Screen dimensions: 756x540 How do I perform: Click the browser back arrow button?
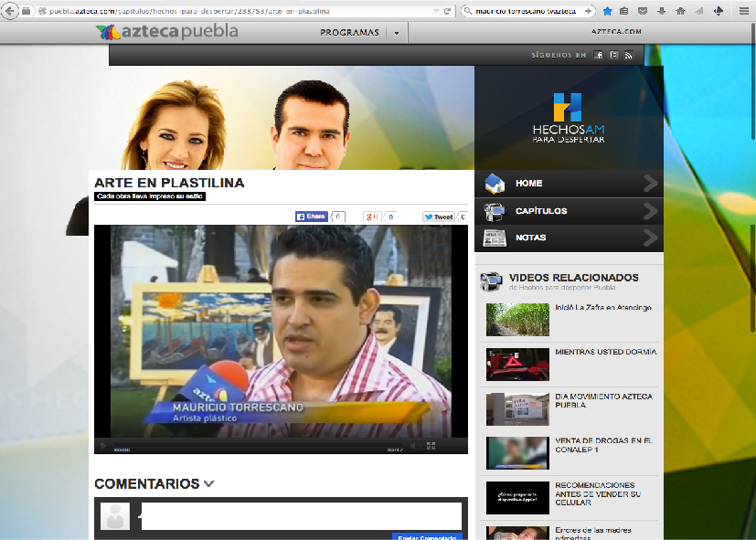point(10,11)
